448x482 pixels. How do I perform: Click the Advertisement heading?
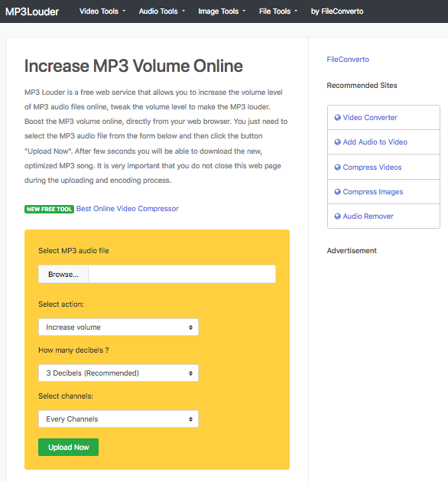(352, 251)
